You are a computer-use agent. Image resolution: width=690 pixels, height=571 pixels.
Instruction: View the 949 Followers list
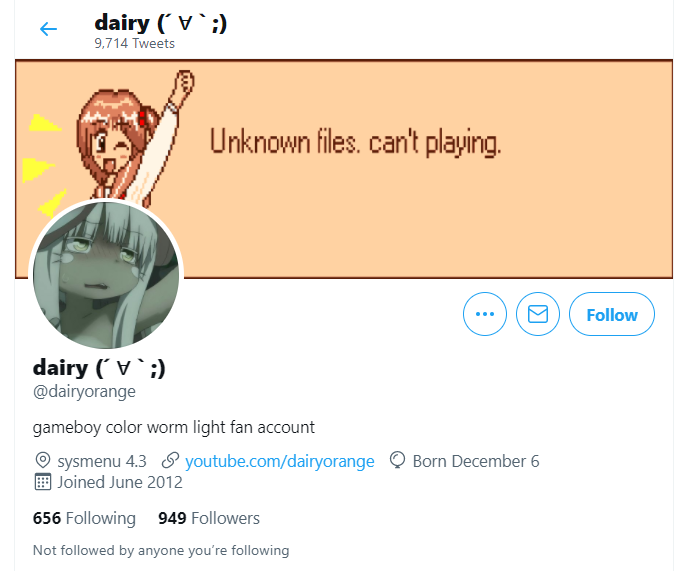click(x=209, y=518)
